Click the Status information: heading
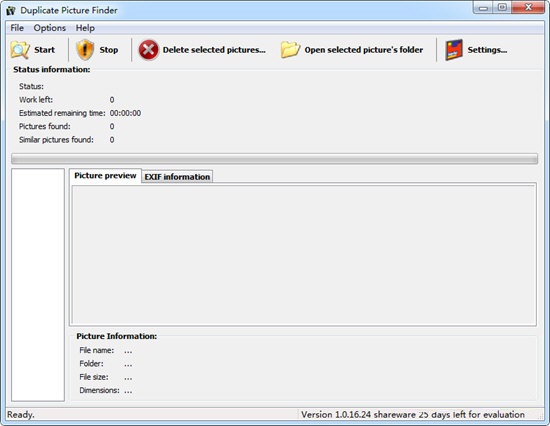The image size is (550, 426). (52, 69)
